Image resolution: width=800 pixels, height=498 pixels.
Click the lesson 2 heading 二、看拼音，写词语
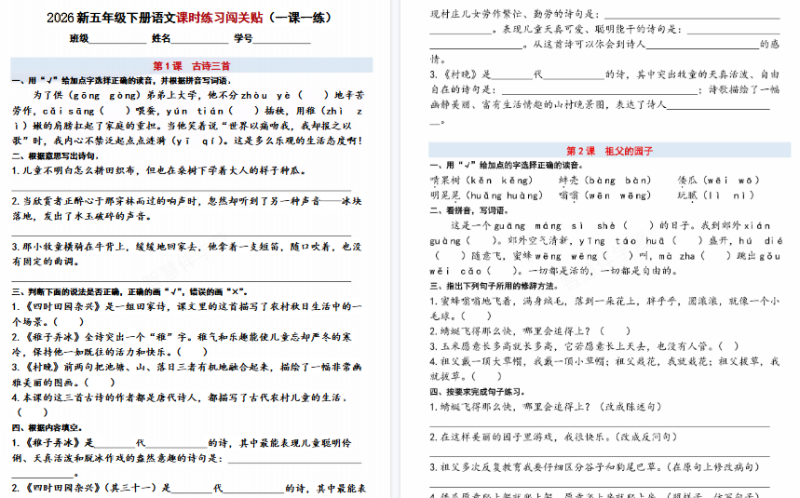coord(469,210)
